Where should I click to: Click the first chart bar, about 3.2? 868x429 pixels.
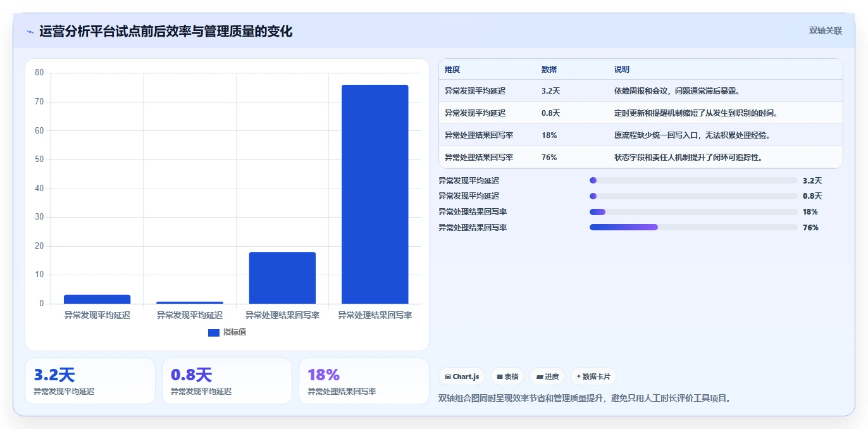97,299
